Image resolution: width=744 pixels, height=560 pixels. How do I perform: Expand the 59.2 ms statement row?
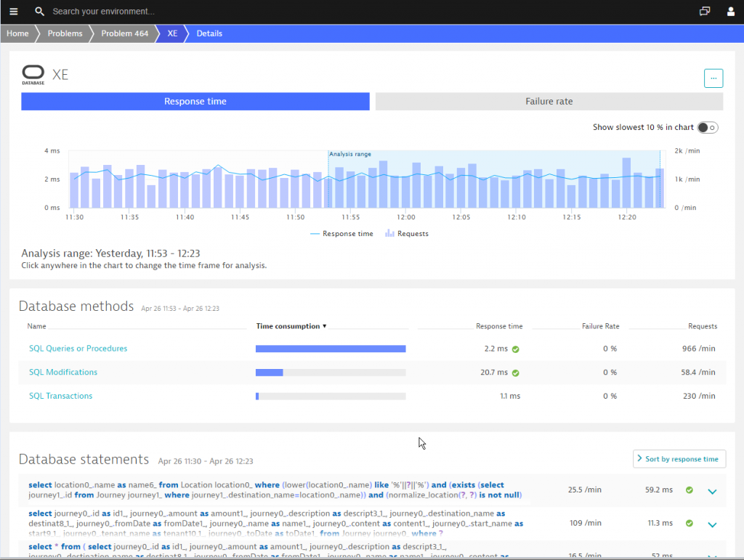(x=712, y=491)
